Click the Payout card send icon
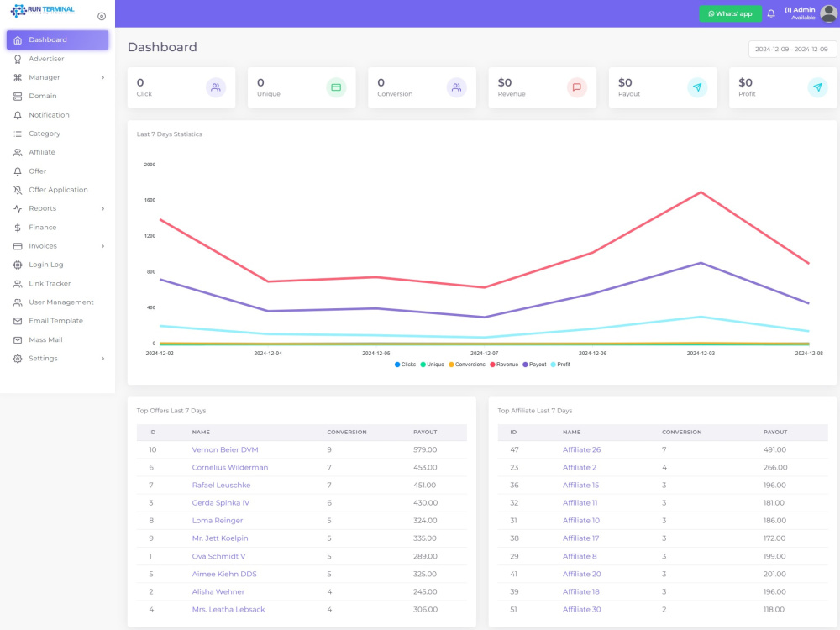 click(697, 87)
